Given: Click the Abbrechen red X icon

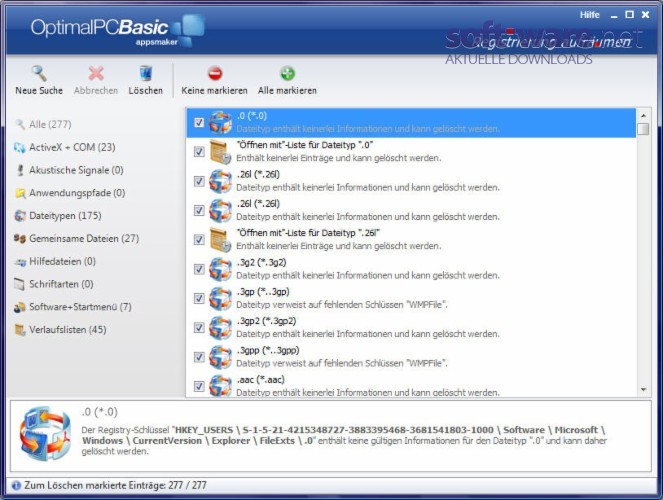Looking at the screenshot, I should [96, 73].
